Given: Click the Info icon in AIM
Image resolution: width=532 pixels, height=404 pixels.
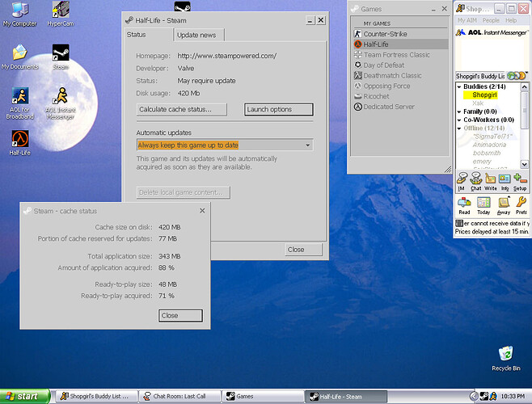Looking at the screenshot, I should (x=505, y=182).
